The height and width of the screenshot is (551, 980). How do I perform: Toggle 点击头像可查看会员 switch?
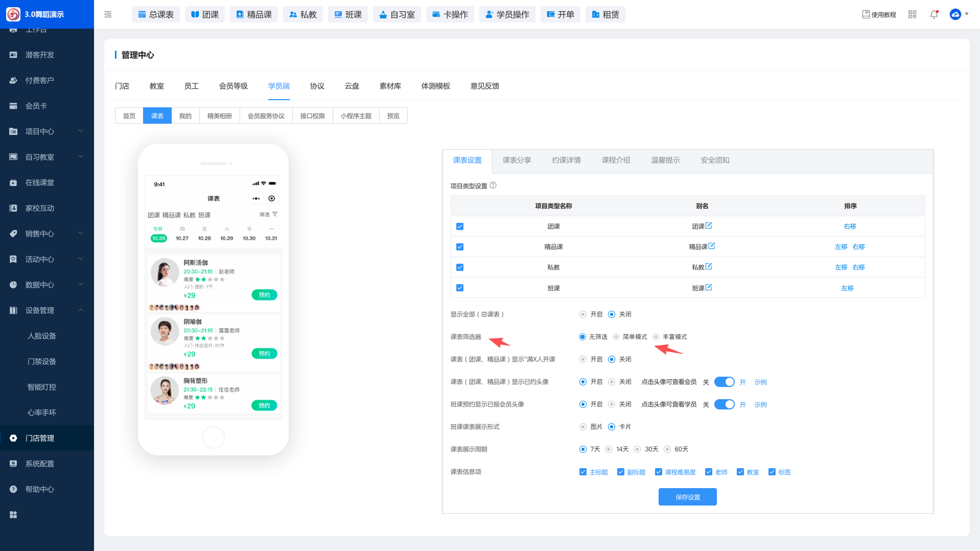[724, 382]
